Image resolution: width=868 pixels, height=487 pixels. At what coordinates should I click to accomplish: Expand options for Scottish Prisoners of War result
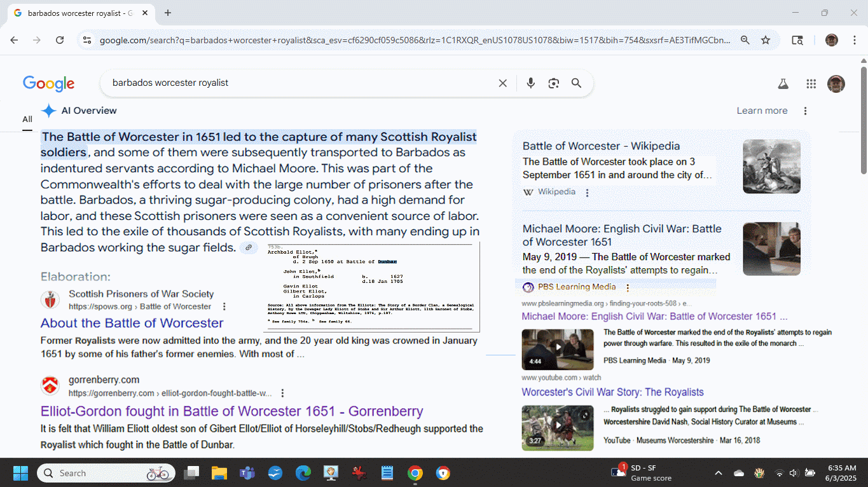pos(222,306)
